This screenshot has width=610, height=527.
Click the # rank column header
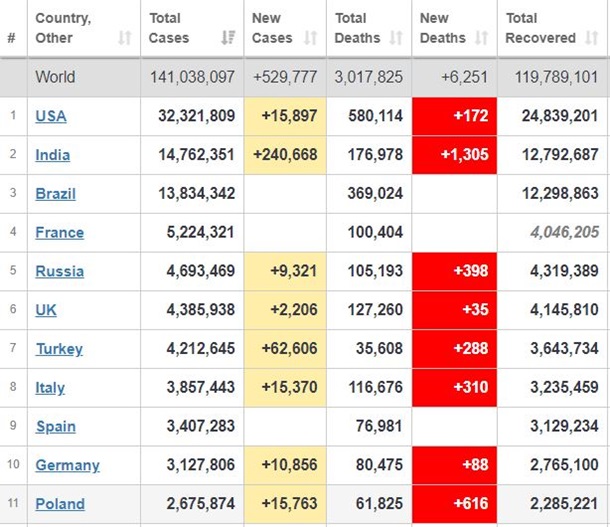tap(11, 38)
